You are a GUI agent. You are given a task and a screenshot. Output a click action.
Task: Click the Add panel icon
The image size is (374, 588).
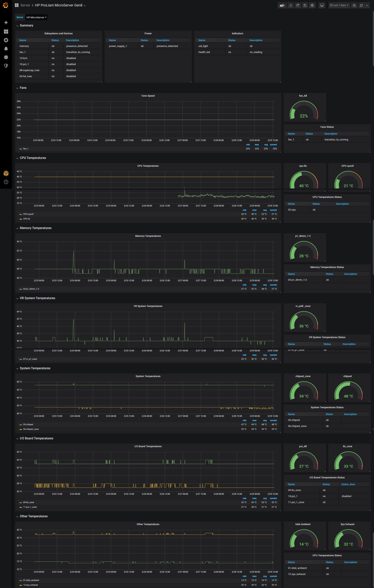(282, 5)
